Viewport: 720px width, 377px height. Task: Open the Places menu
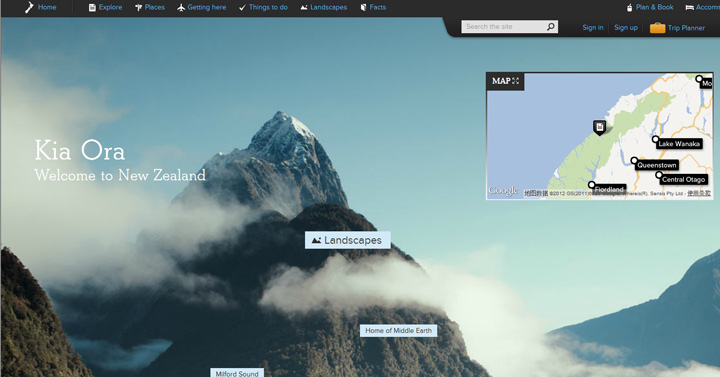tap(150, 7)
